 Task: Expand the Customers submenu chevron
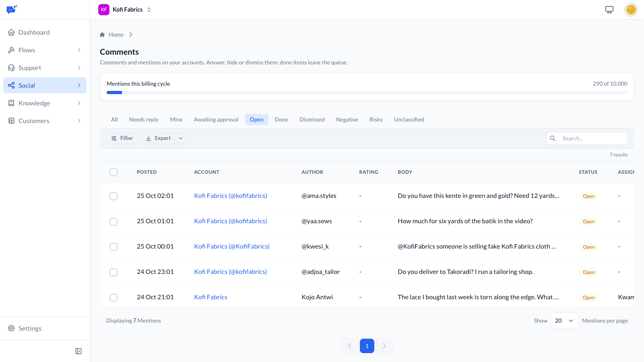tap(79, 121)
